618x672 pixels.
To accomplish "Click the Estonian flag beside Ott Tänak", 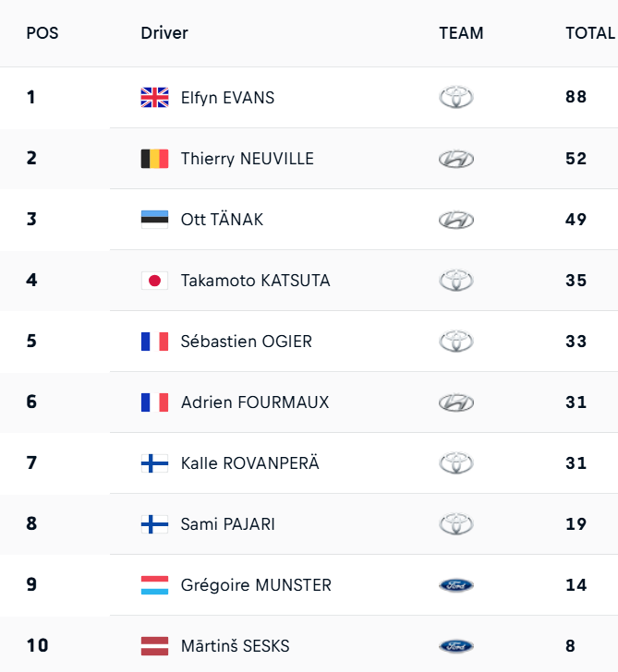I will [x=154, y=219].
